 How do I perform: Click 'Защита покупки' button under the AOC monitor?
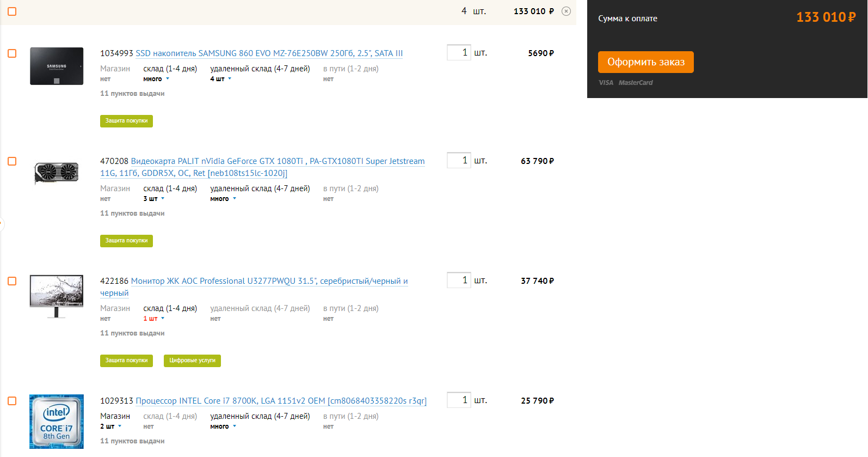pyautogui.click(x=126, y=361)
